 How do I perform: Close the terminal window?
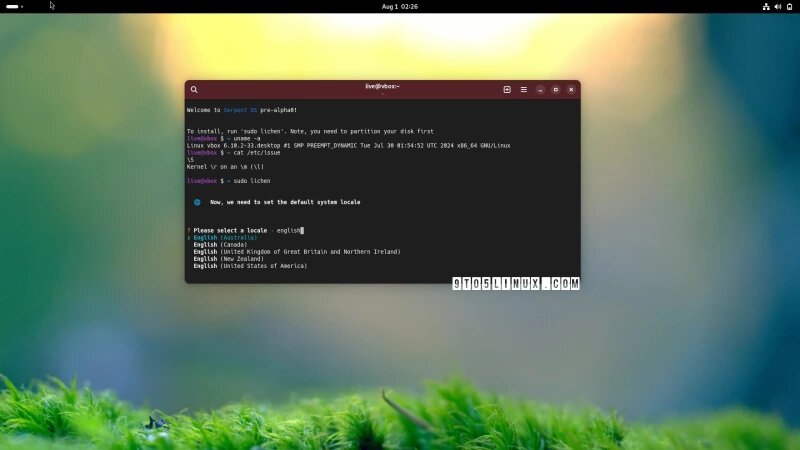[571, 90]
